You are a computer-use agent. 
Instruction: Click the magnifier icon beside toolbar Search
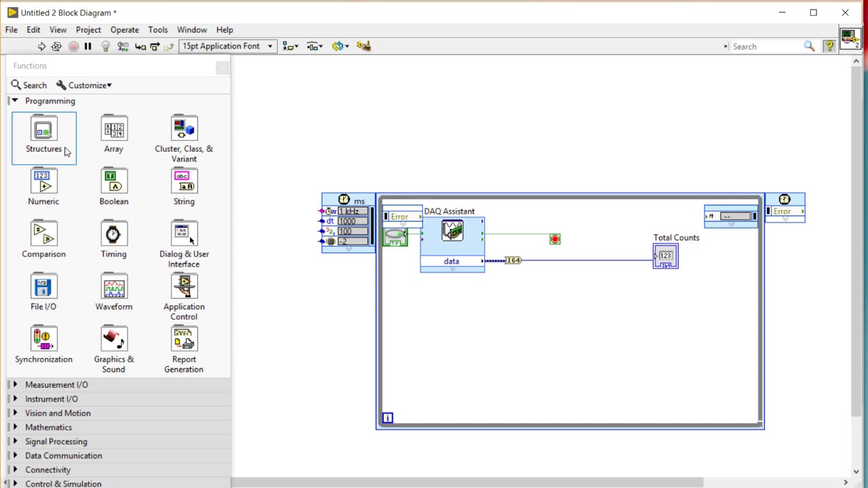pyautogui.click(x=809, y=46)
